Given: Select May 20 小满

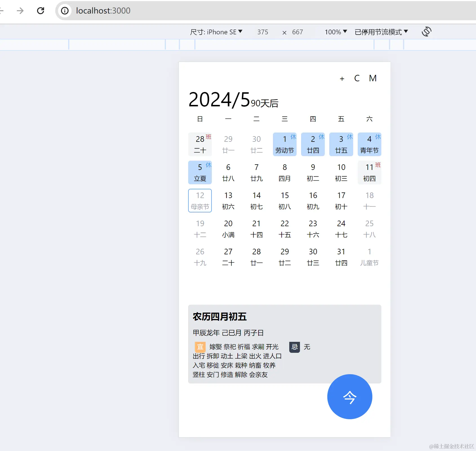Looking at the screenshot, I should click(x=228, y=229).
